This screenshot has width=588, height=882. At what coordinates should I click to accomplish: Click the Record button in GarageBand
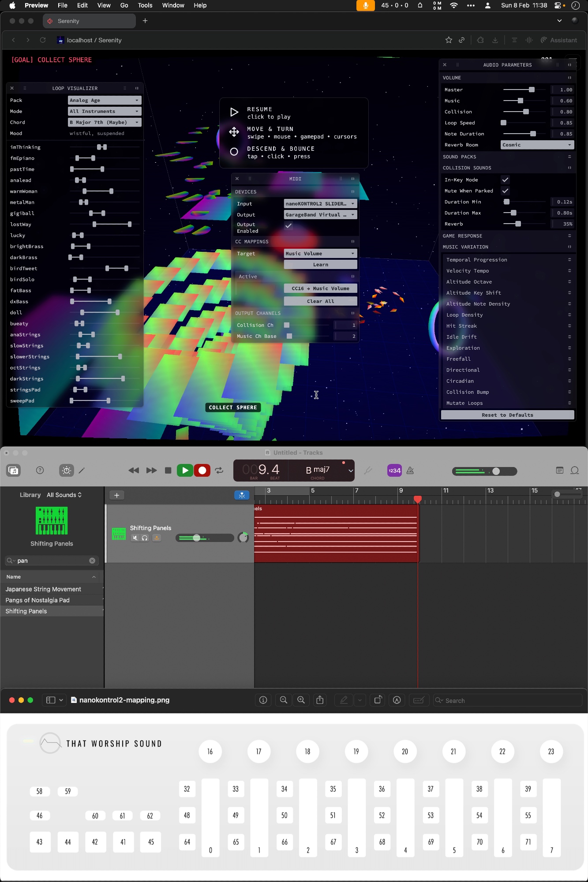202,471
